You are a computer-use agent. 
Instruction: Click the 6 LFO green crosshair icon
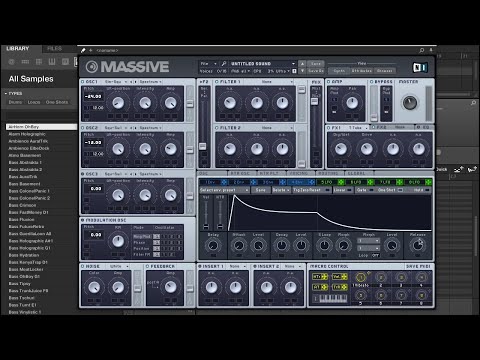pos(370,182)
